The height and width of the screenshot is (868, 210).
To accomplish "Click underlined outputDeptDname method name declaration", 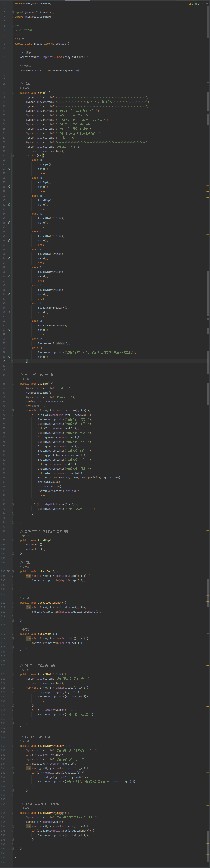I will point(49,602).
